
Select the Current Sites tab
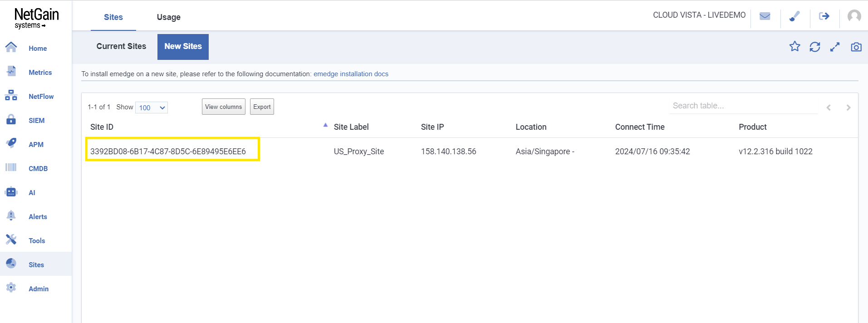[x=121, y=46]
